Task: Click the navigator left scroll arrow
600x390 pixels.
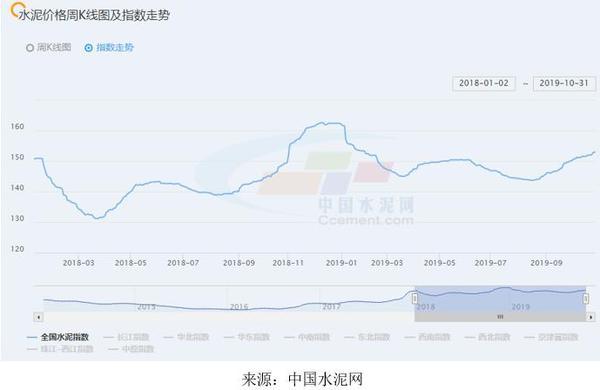Action: point(38,317)
